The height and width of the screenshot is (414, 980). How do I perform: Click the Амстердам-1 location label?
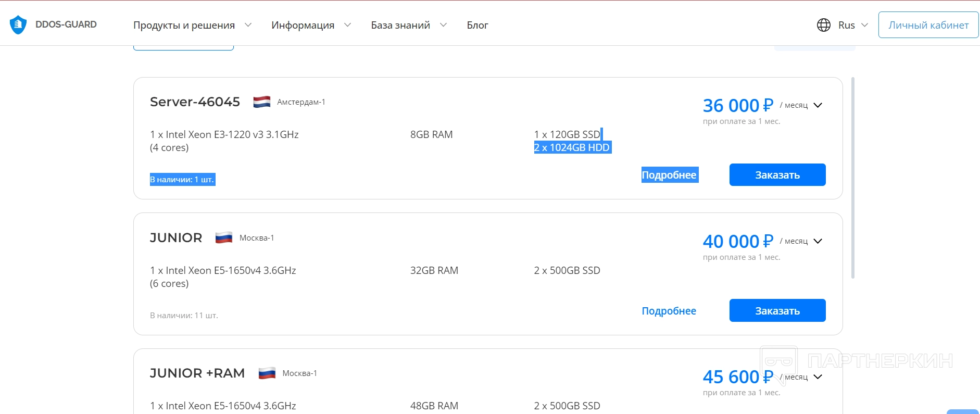(301, 102)
